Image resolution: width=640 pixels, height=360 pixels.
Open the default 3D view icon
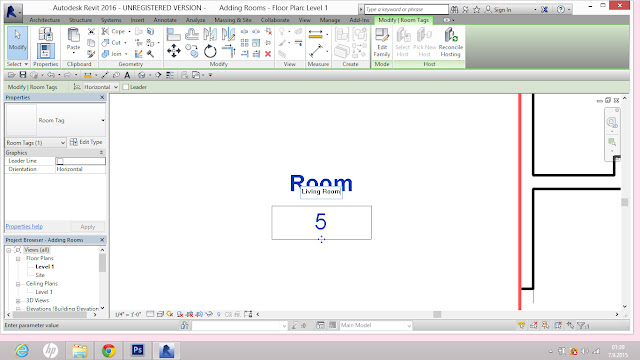point(142,75)
